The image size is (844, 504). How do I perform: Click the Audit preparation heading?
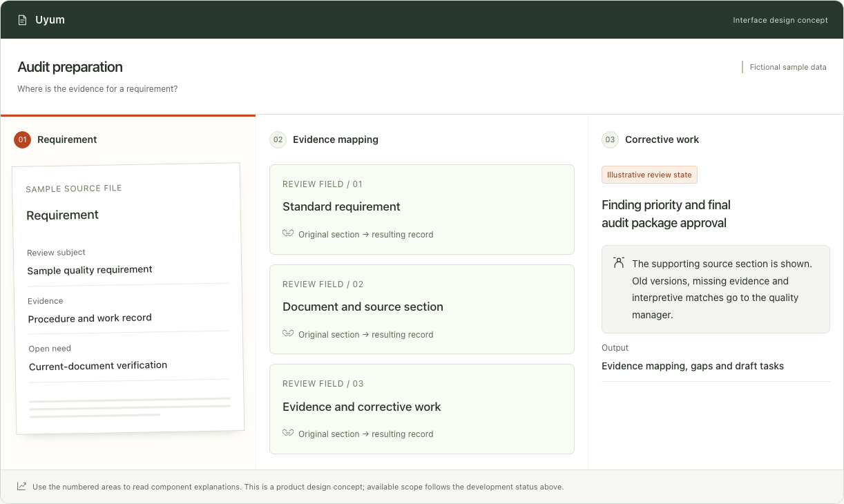click(70, 67)
